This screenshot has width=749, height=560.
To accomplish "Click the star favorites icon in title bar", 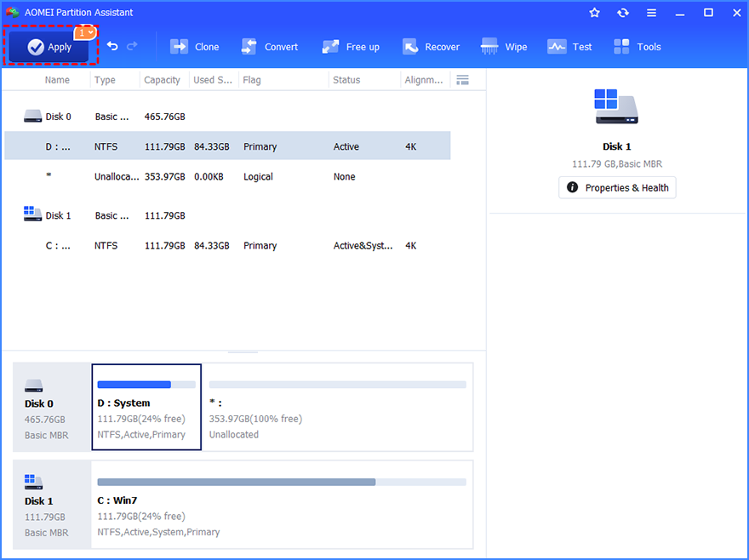I will 594,13.
